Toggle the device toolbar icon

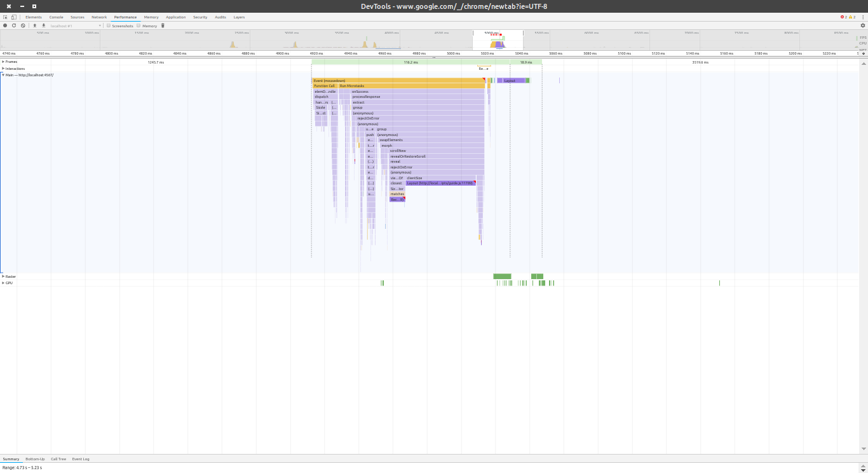point(13,17)
